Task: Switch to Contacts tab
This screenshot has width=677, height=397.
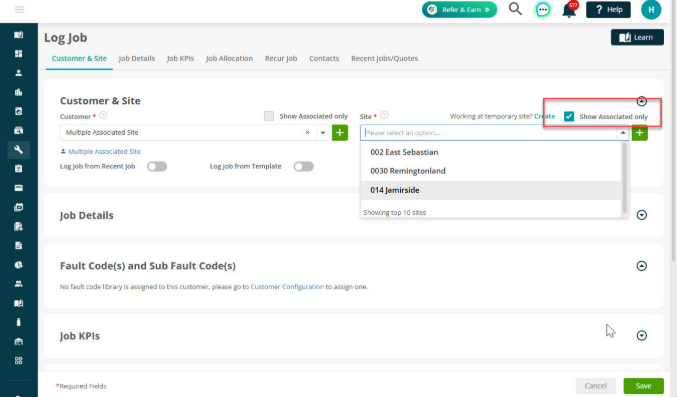Action: 324,58
